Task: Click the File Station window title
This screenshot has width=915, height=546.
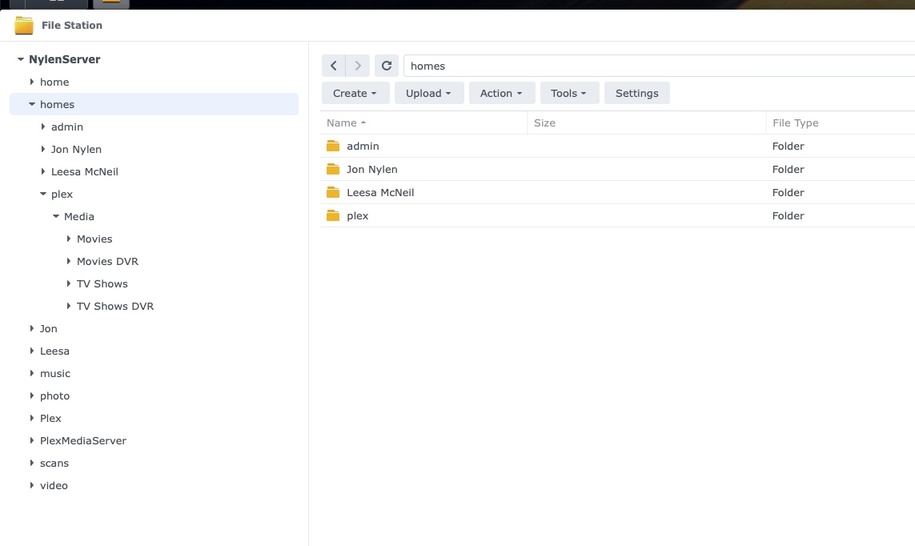Action: tap(72, 26)
